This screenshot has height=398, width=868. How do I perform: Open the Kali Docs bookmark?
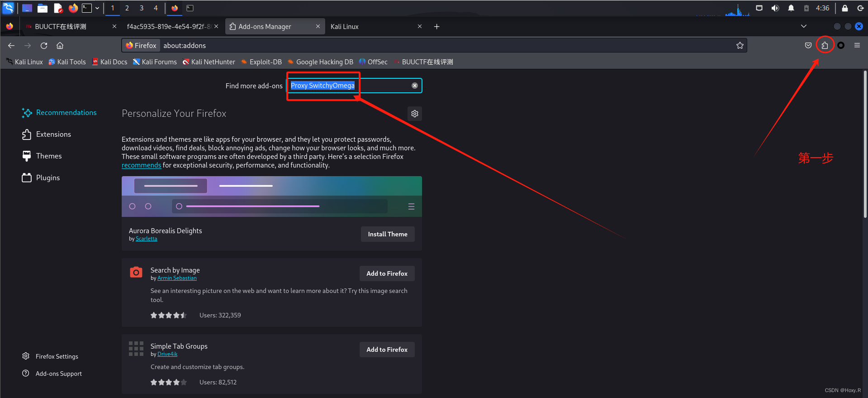pos(109,62)
